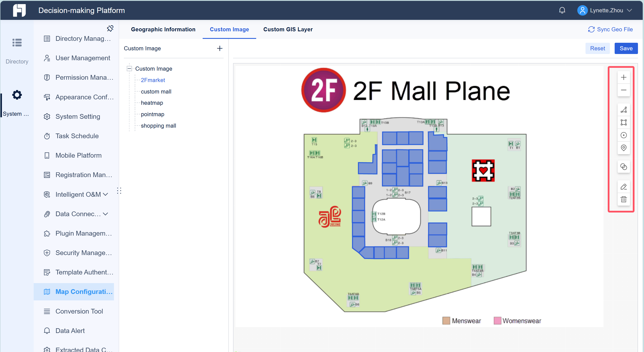This screenshot has height=352, width=644.
Task: Select the location marker tool
Action: point(623,148)
